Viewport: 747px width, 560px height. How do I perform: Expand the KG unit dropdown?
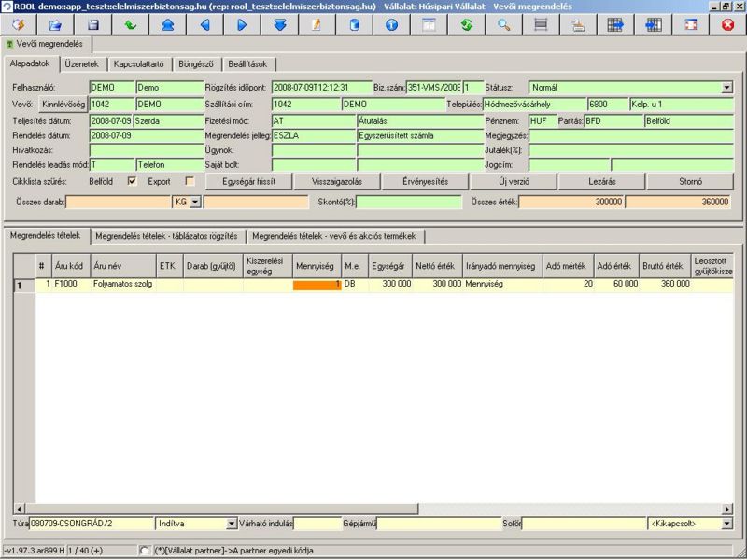[195, 202]
